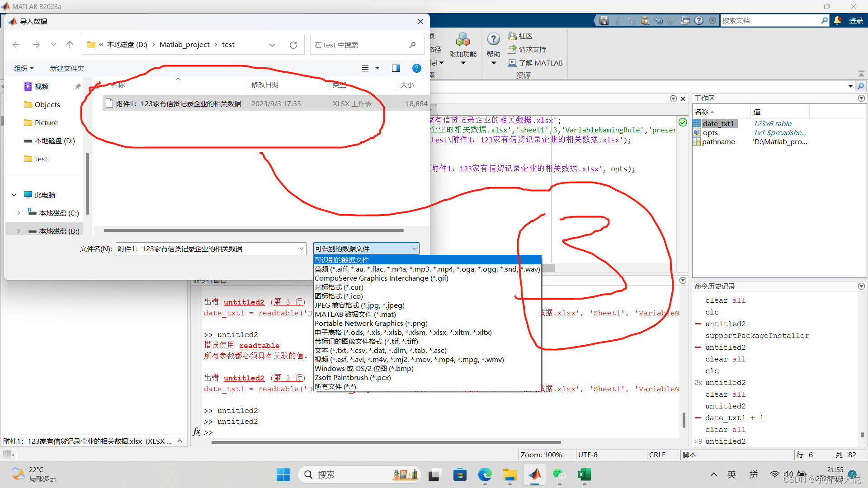
Task: Choose MATLAB 数据文件 (*.mat) option
Action: pos(355,314)
